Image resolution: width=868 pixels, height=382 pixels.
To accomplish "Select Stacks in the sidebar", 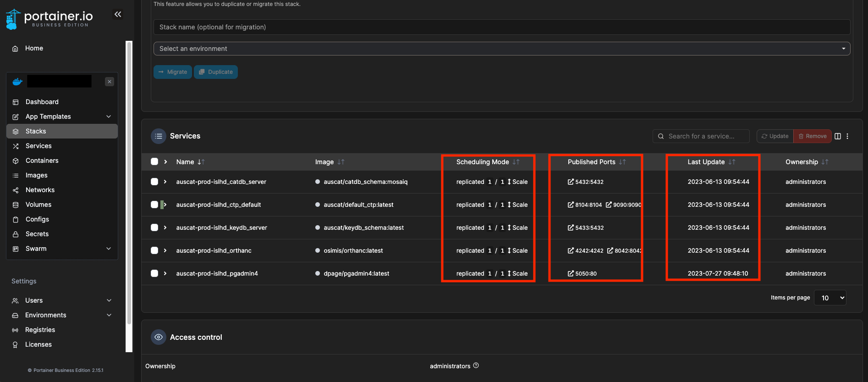I will [x=62, y=131].
